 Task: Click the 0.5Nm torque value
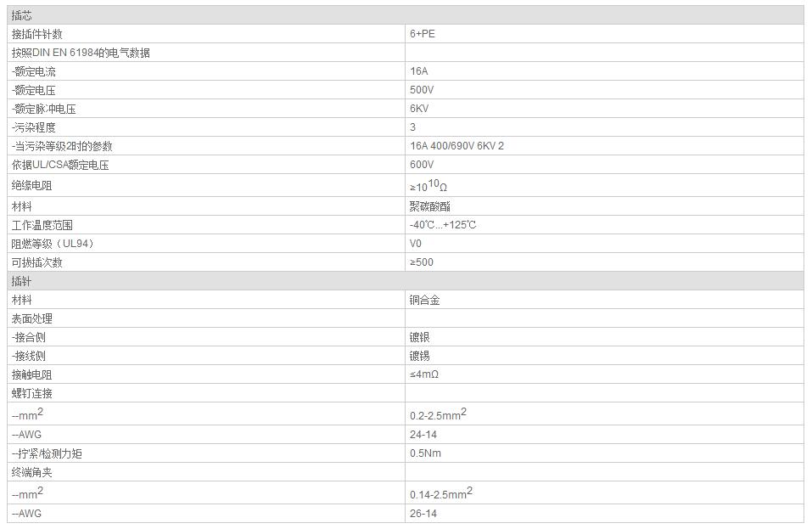click(425, 453)
